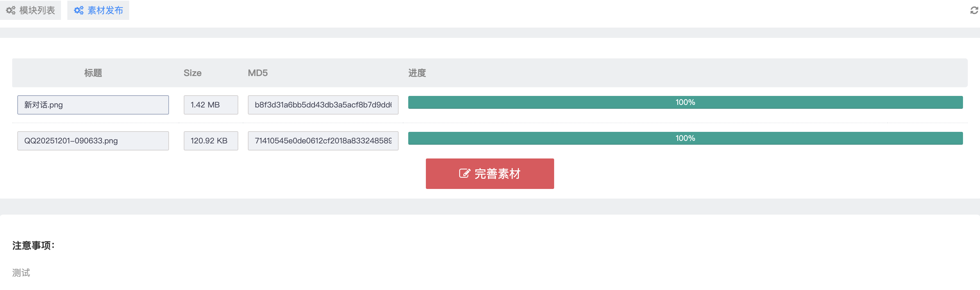980x290 pixels.
Task: Focus the 新对话.png title field
Action: (x=93, y=105)
